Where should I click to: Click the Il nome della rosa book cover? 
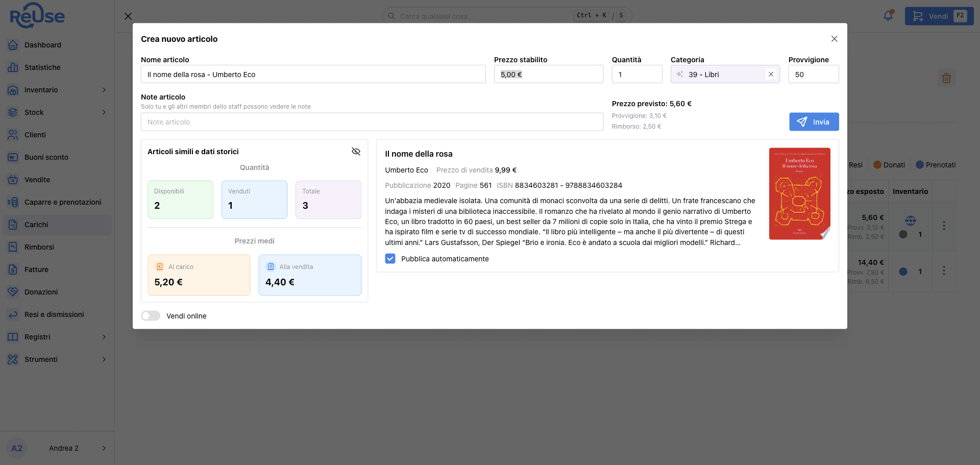point(800,194)
